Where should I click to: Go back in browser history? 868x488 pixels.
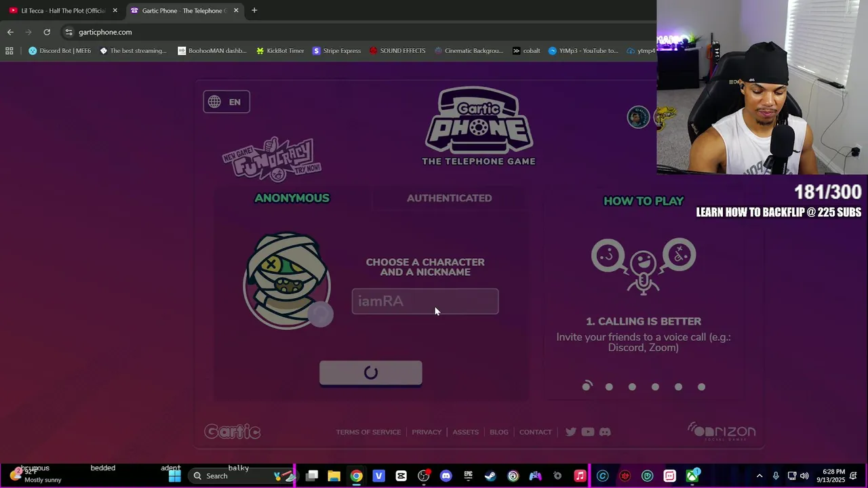[x=10, y=32]
